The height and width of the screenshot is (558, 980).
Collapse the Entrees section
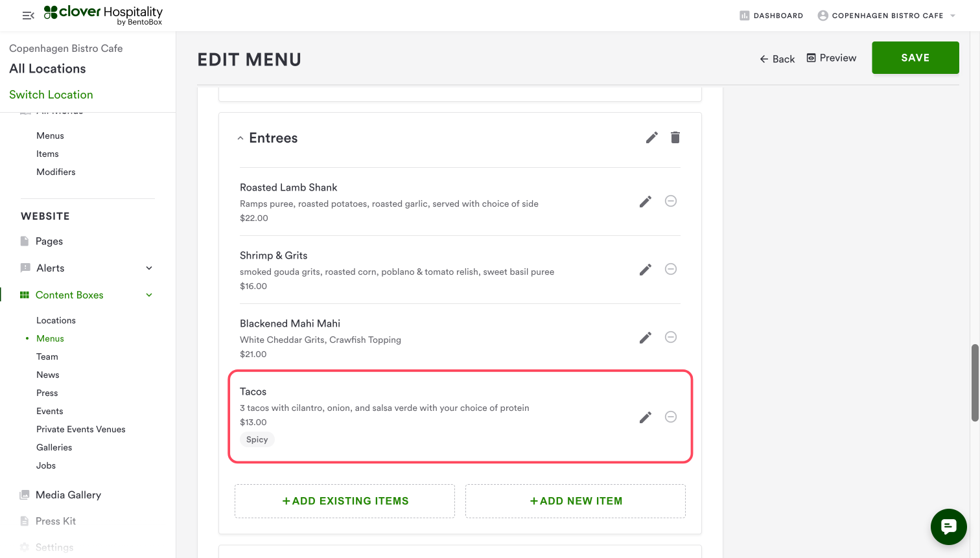(x=240, y=138)
